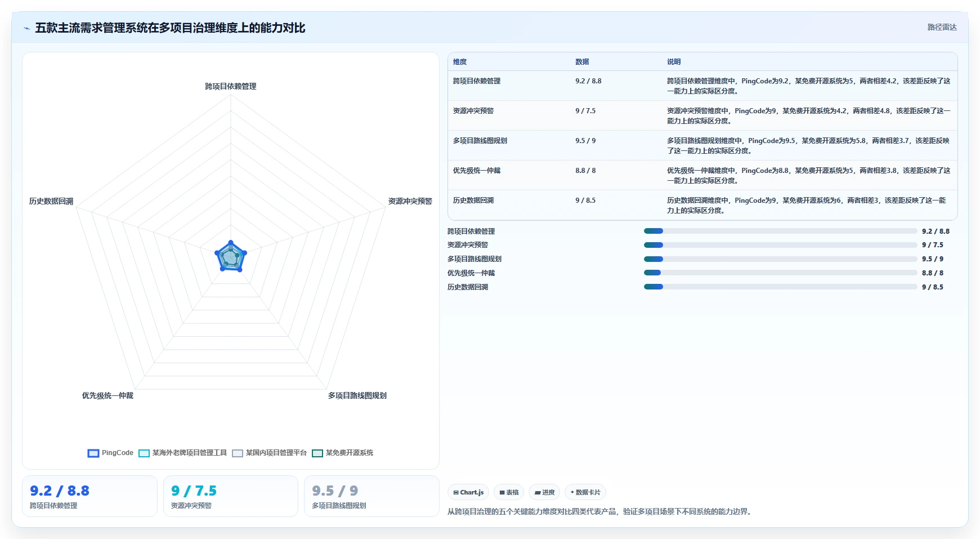980x539 pixels.
Task: Click the 9.2 / 8.8 value beside progress bar
Action: point(936,231)
